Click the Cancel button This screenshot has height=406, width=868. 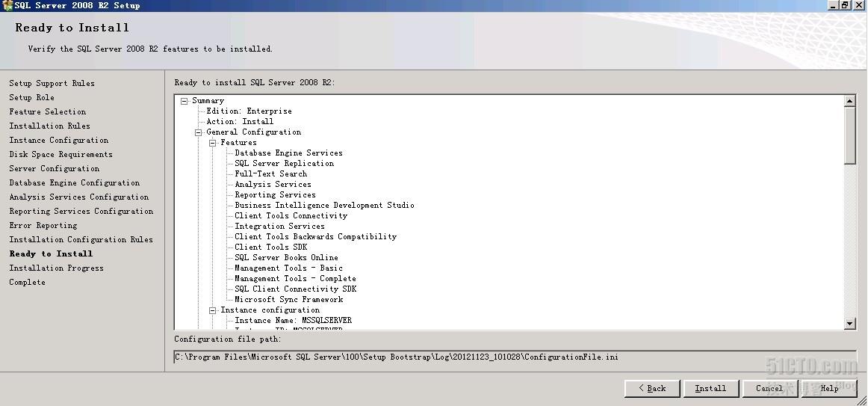click(x=769, y=388)
